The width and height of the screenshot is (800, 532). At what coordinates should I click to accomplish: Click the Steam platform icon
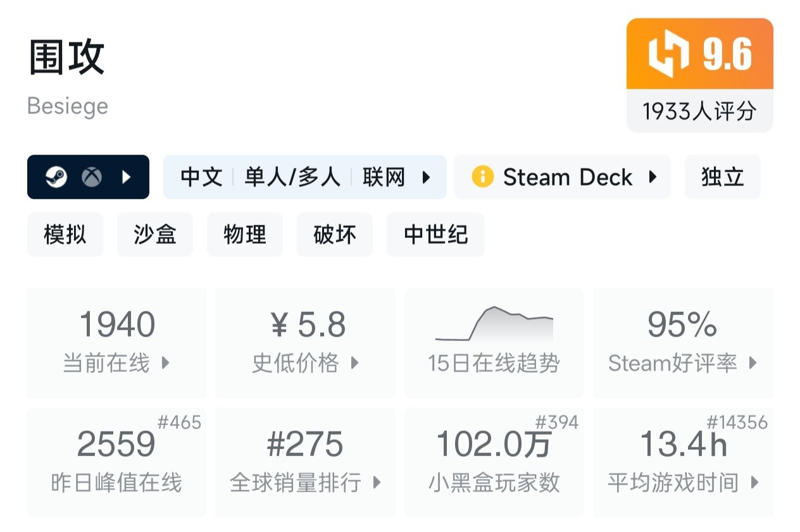[x=56, y=178]
